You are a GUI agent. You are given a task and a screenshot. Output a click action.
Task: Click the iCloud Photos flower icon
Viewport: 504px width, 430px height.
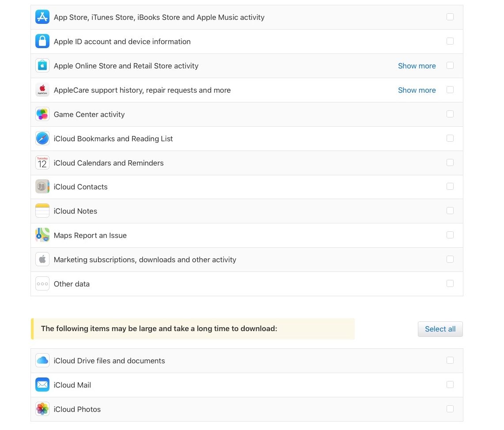tap(42, 409)
